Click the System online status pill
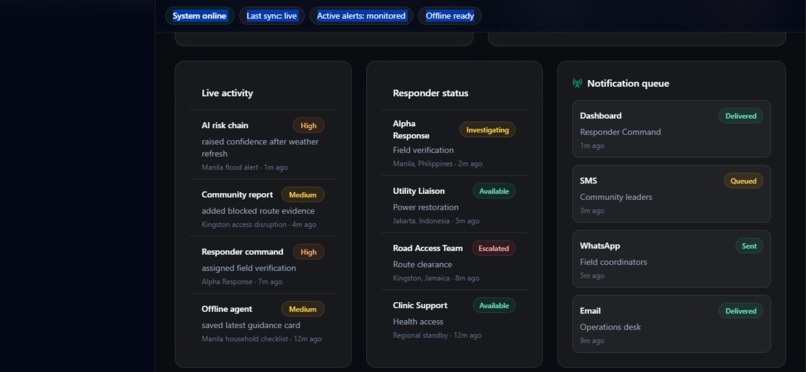This screenshot has height=372, width=806. (199, 16)
